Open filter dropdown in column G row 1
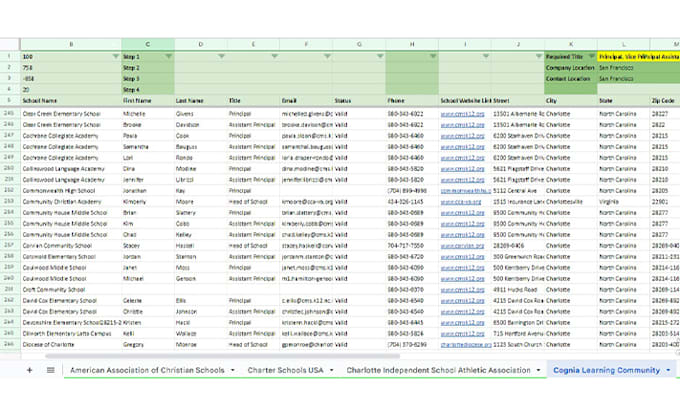The height and width of the screenshot is (411, 680). [380, 56]
